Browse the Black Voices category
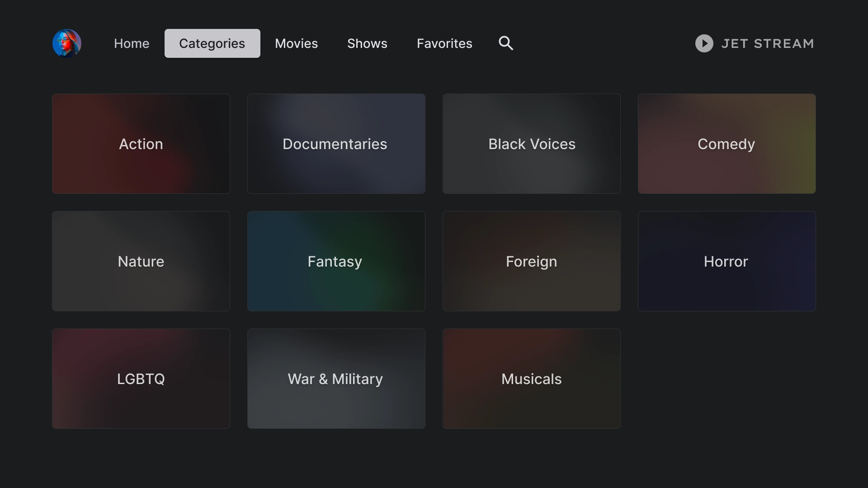Viewport: 868px width, 488px height. pyautogui.click(x=532, y=144)
